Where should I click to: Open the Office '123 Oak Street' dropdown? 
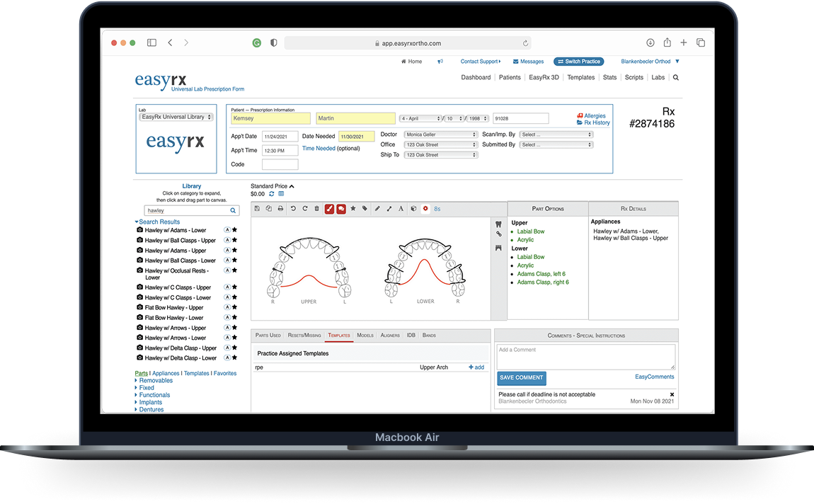click(x=441, y=145)
